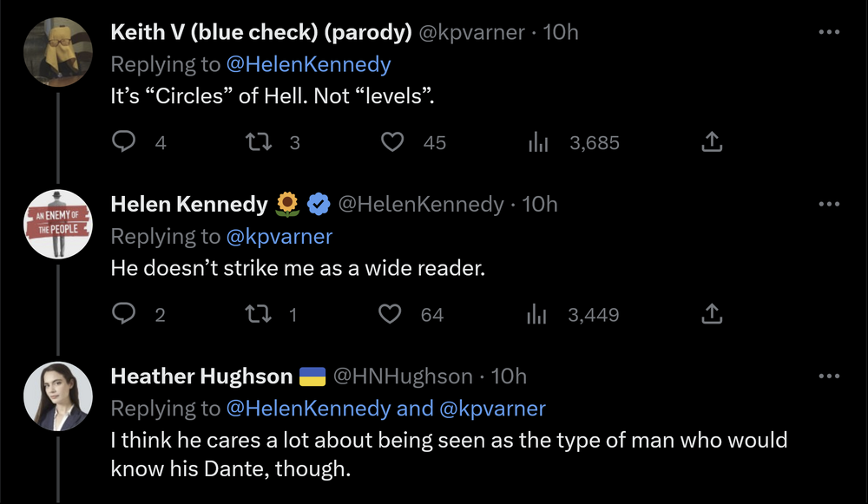Reply to Helen Kennedy's tweet
The image size is (868, 504).
click(125, 314)
